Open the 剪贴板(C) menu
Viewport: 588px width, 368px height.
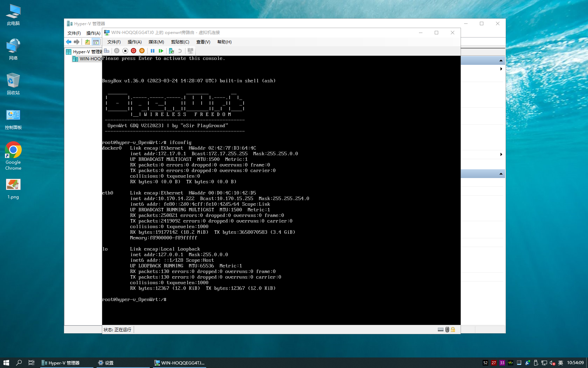click(x=180, y=42)
